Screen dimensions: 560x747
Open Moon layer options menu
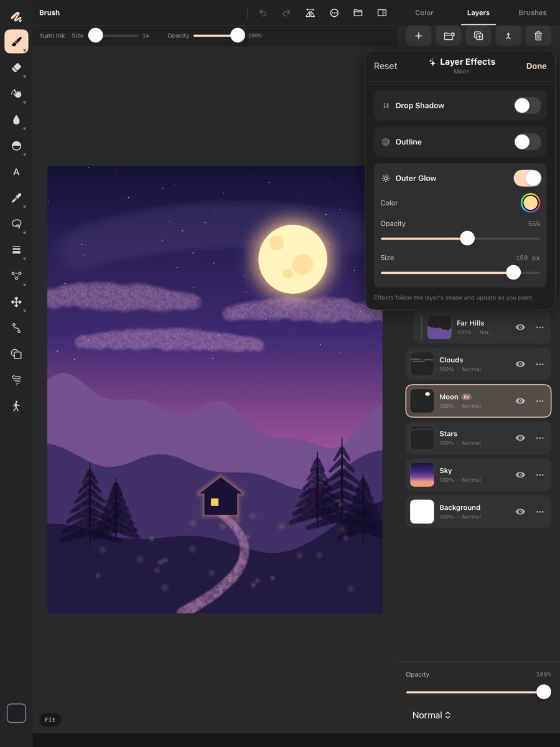(x=539, y=401)
